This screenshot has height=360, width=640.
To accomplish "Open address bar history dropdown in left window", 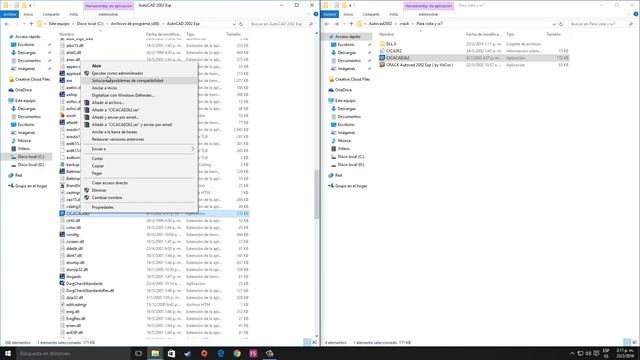I will [x=234, y=24].
